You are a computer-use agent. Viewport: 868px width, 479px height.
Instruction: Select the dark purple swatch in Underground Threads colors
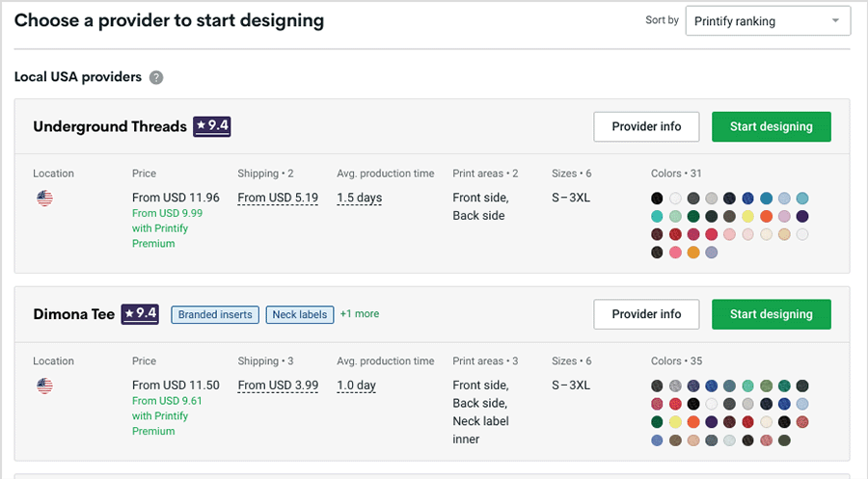point(802,216)
